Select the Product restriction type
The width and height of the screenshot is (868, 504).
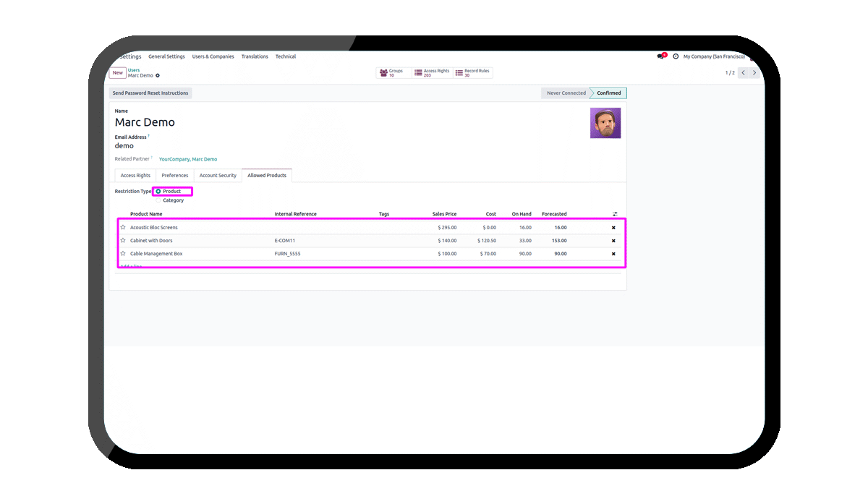point(158,192)
